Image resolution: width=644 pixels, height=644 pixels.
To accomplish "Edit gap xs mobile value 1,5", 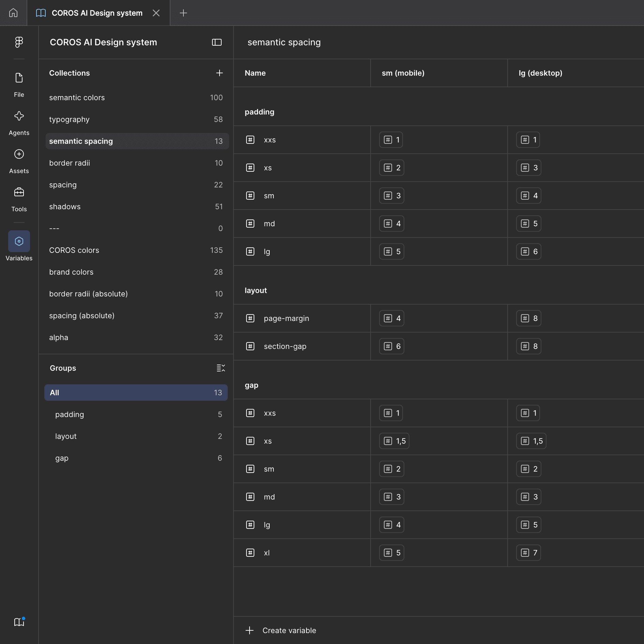I will tap(394, 441).
